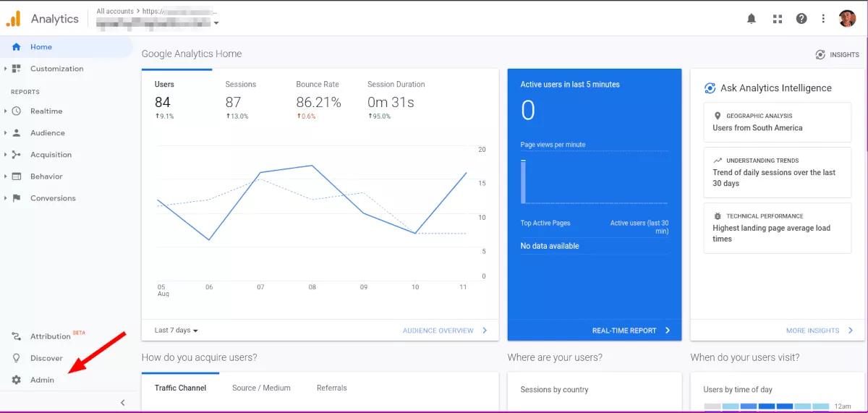This screenshot has width=868, height=413.
Task: Click the Google Analytics Home heading
Action: [x=192, y=54]
